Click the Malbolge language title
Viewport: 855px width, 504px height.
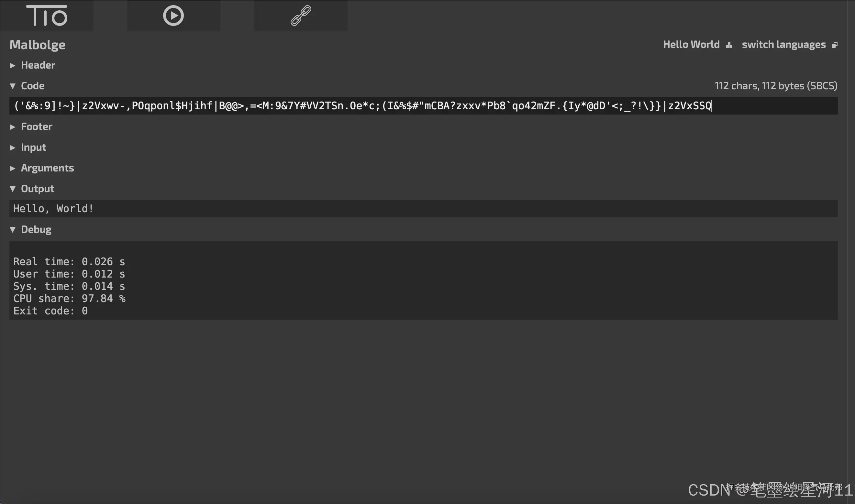coord(37,45)
